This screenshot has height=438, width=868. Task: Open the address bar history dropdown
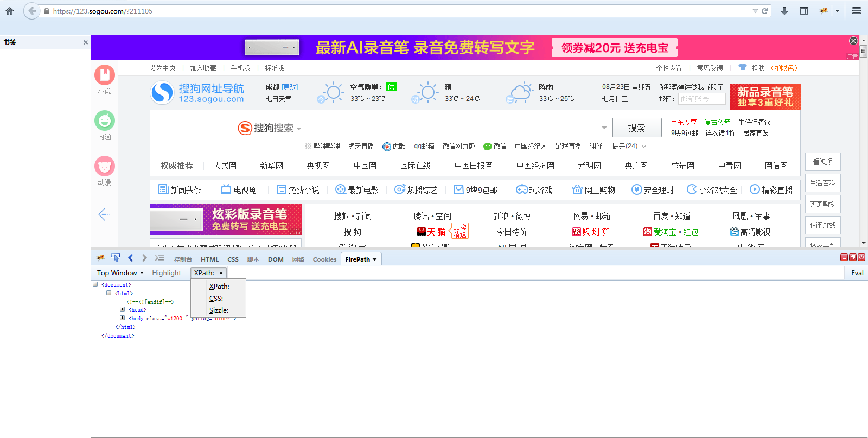755,11
